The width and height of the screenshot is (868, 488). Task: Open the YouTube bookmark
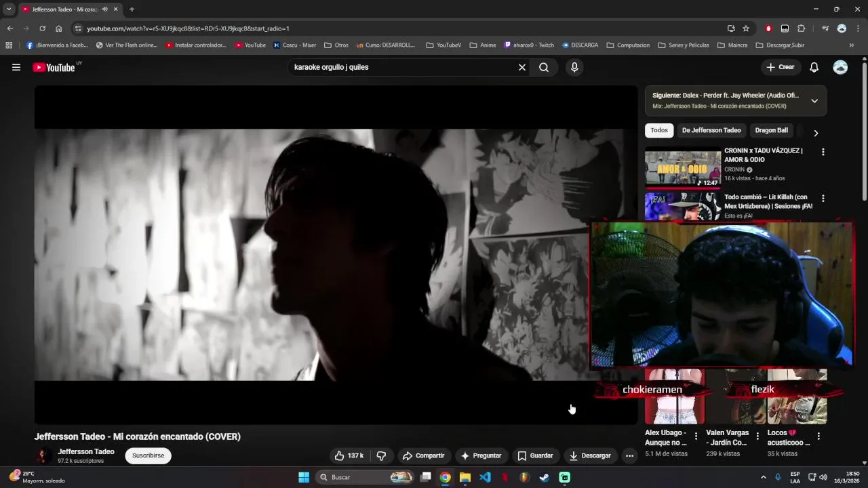click(250, 45)
